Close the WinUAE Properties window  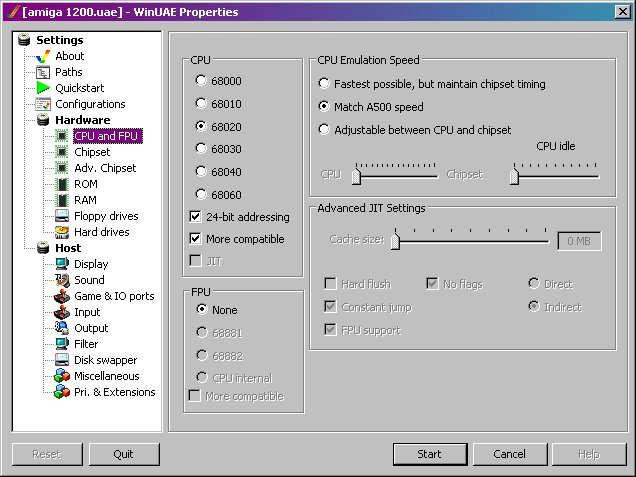623,12
